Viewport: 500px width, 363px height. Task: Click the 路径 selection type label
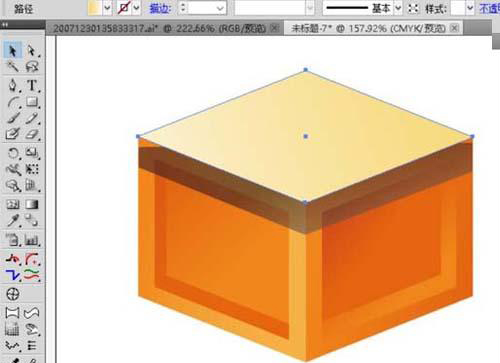(x=24, y=9)
